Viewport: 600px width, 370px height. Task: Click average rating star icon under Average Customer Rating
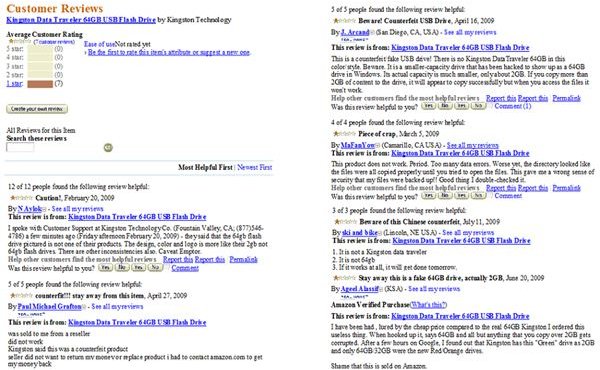[20, 41]
